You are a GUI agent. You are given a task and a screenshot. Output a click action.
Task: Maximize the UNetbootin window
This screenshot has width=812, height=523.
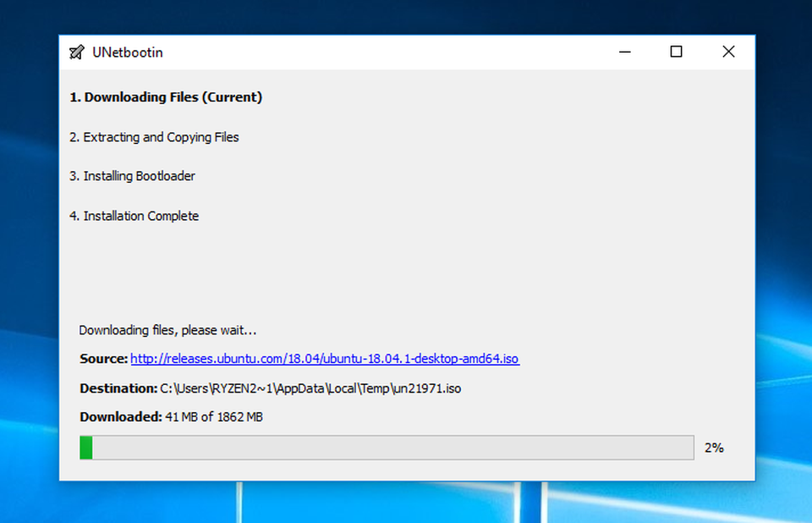click(676, 52)
